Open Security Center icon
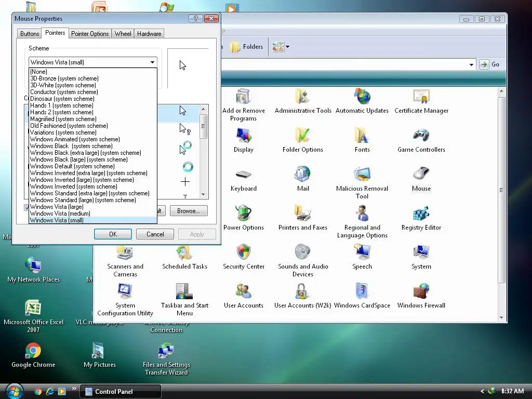Viewport: 532px width, 399px height. tap(243, 257)
